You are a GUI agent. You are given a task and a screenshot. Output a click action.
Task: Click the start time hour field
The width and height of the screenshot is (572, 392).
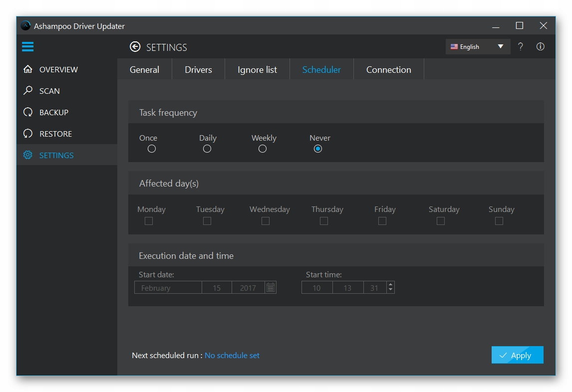point(316,288)
